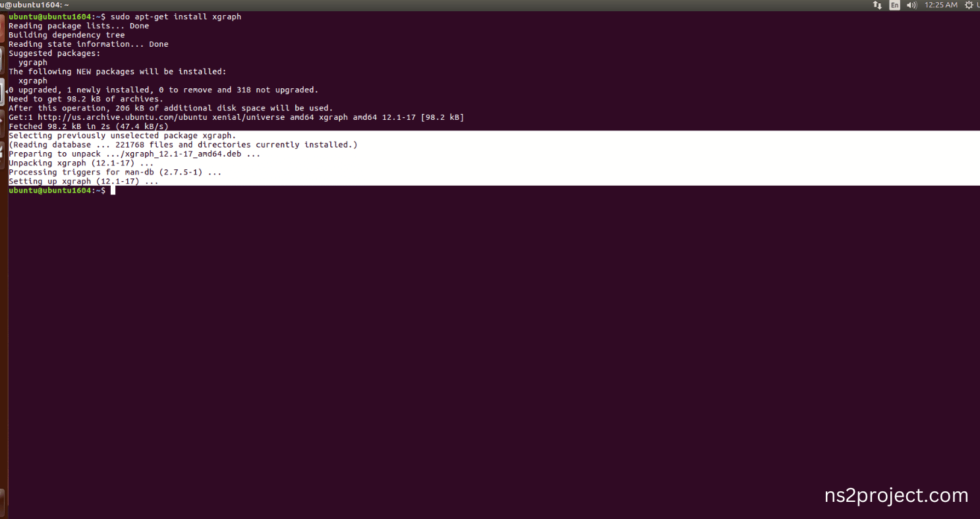Click the 'Building dependency tree' line
Image resolution: width=980 pixels, height=519 pixels.
coord(67,35)
